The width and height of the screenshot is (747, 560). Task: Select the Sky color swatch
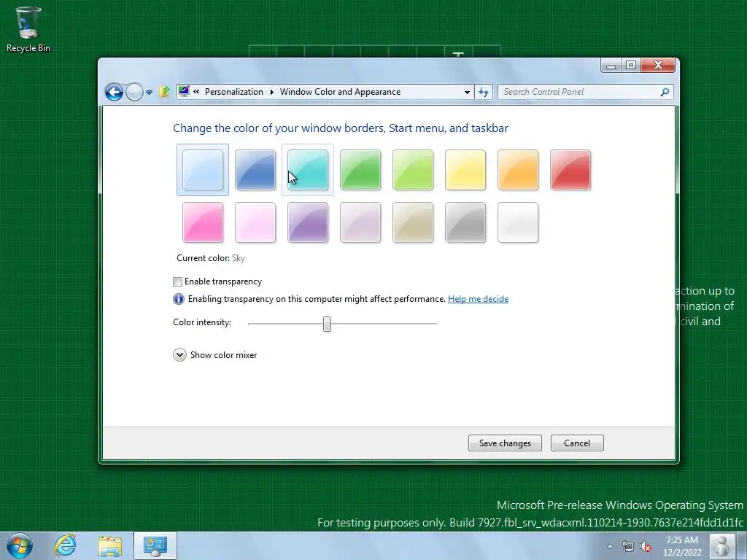click(203, 170)
